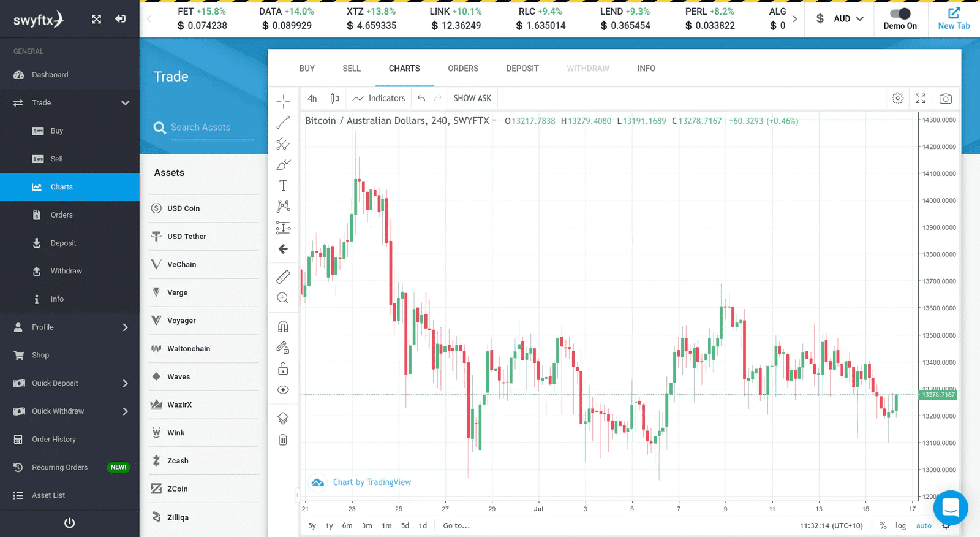Image resolution: width=980 pixels, height=537 pixels.
Task: Toggle stay in drawing mode
Action: coord(283,348)
